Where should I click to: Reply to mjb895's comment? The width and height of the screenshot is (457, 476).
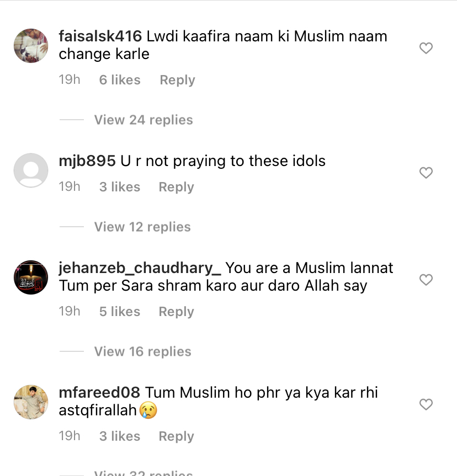(x=176, y=188)
